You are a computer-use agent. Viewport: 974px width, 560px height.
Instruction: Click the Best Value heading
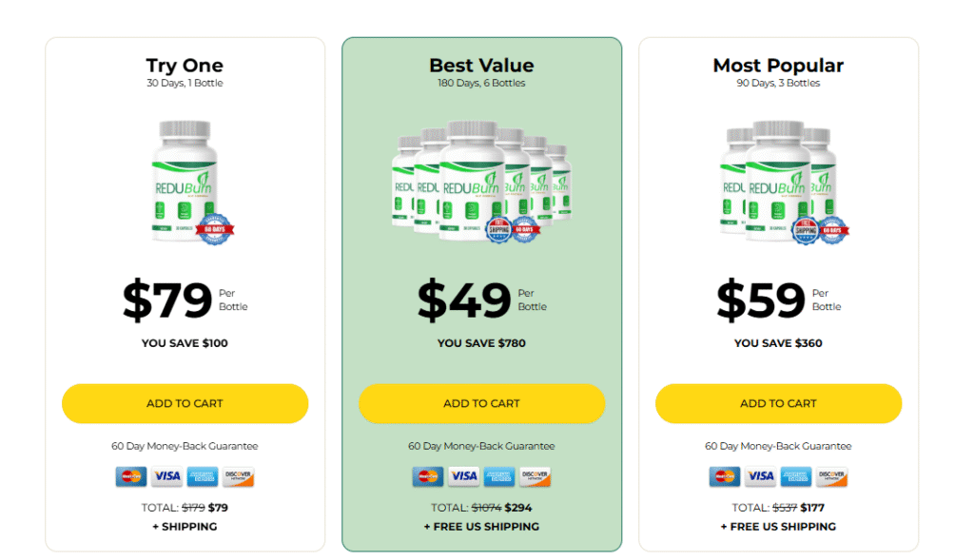point(481,66)
